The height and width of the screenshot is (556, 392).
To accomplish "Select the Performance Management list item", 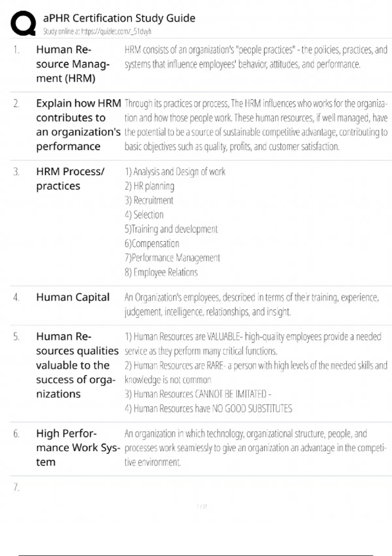I will 172,258.
